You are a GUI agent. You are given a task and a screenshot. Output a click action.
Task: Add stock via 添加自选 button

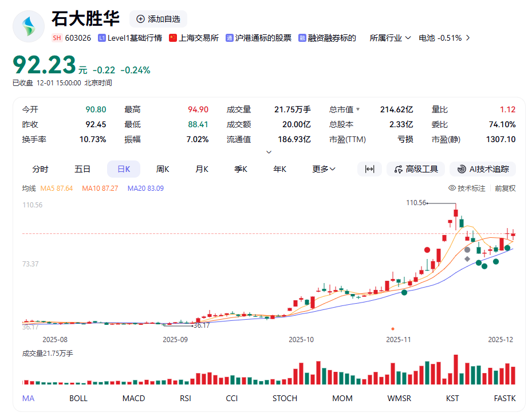point(158,19)
